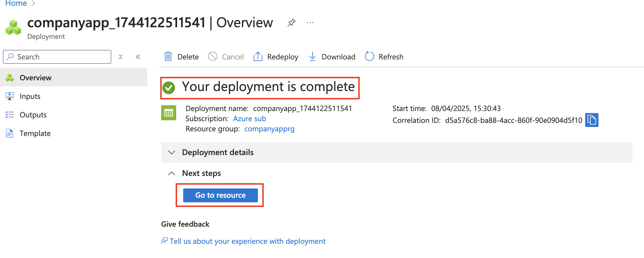The image size is (644, 258).
Task: Click the Delete toolbar button
Action: click(x=181, y=57)
